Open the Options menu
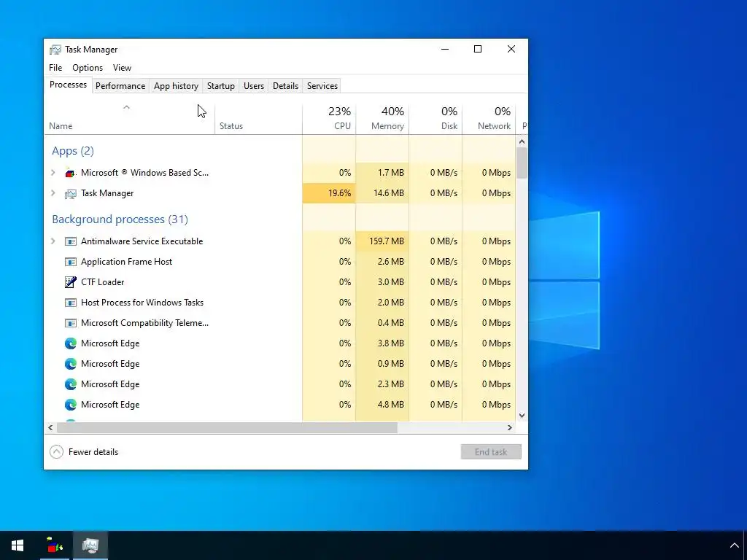Screen dimensions: 747x560 pyautogui.click(x=88, y=68)
